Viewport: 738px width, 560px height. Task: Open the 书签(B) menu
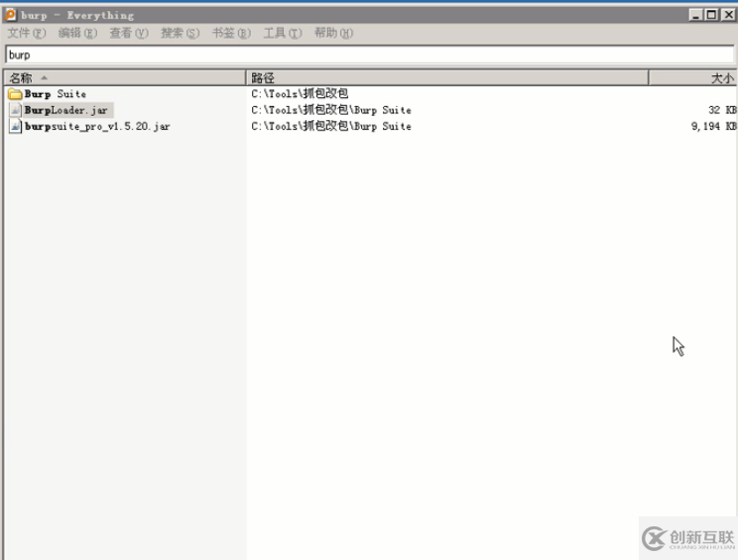click(x=231, y=33)
